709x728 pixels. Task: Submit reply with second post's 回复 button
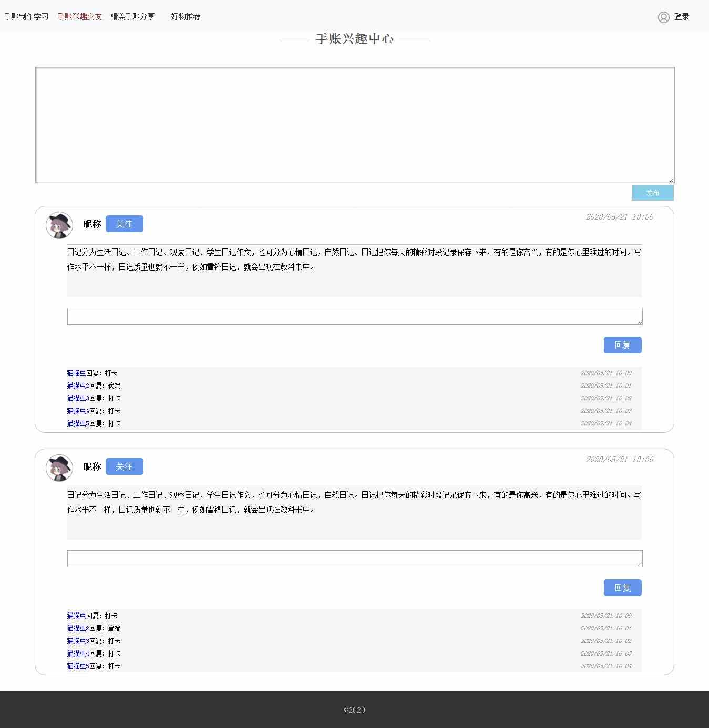pos(622,588)
